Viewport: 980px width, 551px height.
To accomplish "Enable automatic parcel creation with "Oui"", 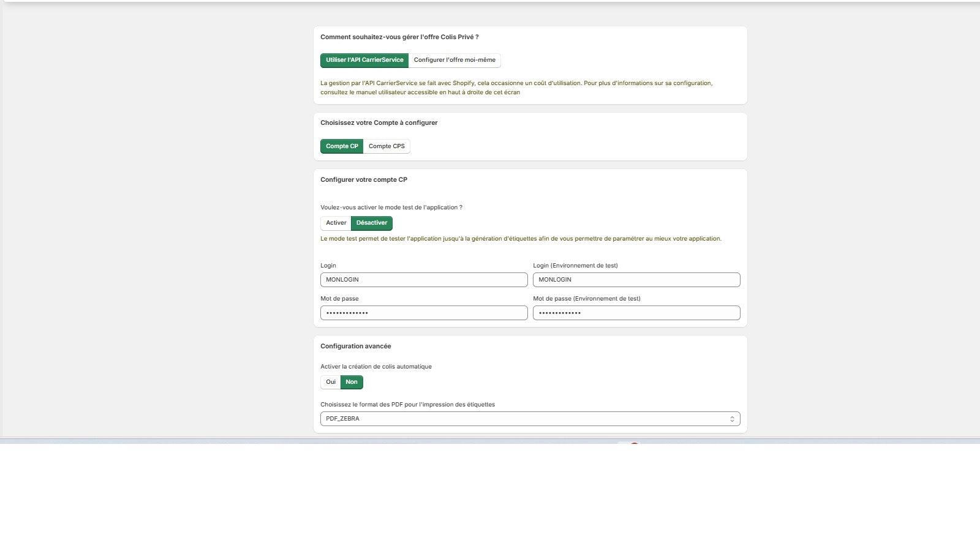I will 330,382.
